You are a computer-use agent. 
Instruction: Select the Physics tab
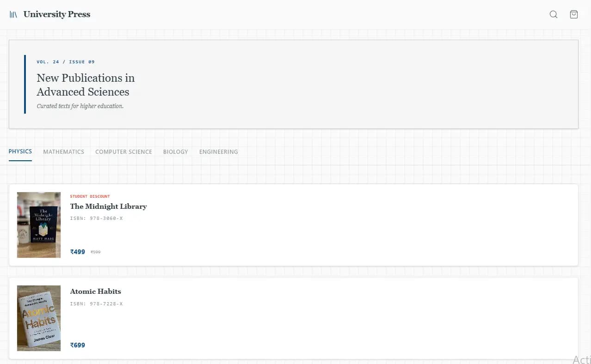pos(20,152)
